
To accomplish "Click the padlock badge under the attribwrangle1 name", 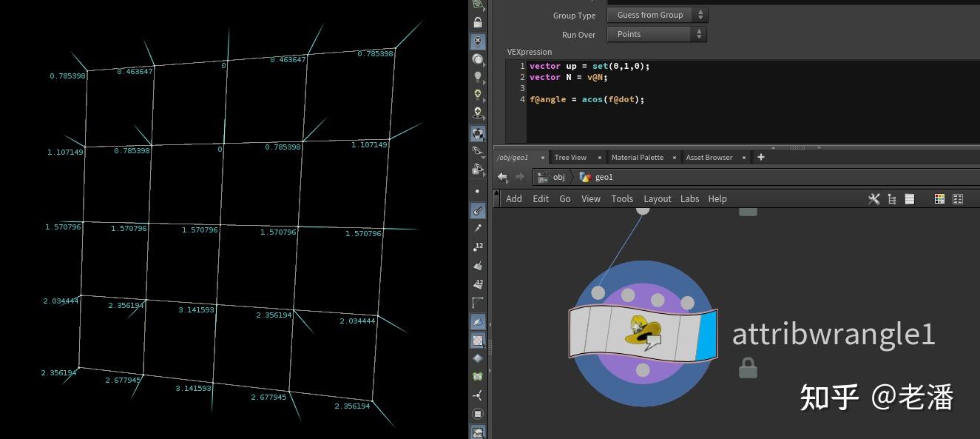I will (x=748, y=368).
